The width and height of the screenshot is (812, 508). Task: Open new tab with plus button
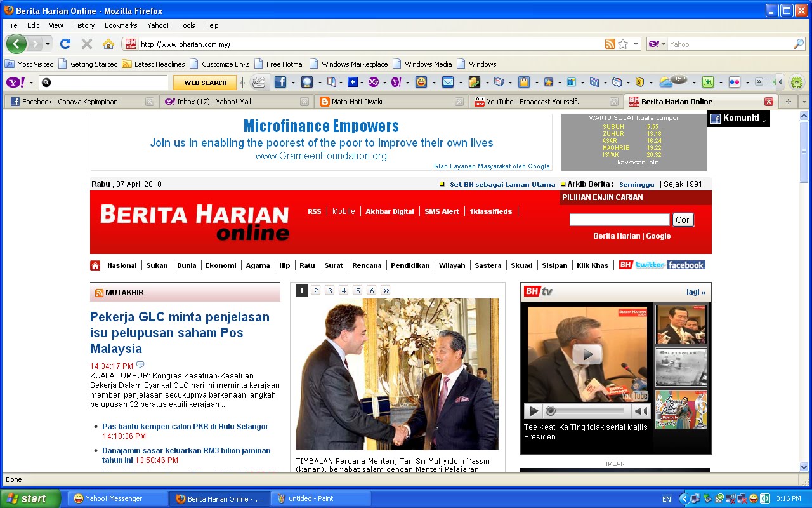789,102
